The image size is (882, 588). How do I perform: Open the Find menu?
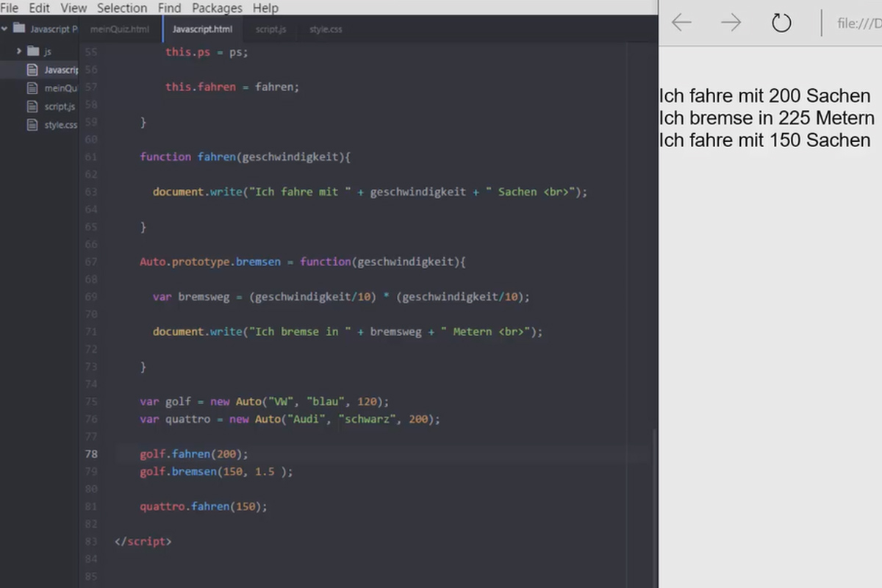(x=170, y=8)
